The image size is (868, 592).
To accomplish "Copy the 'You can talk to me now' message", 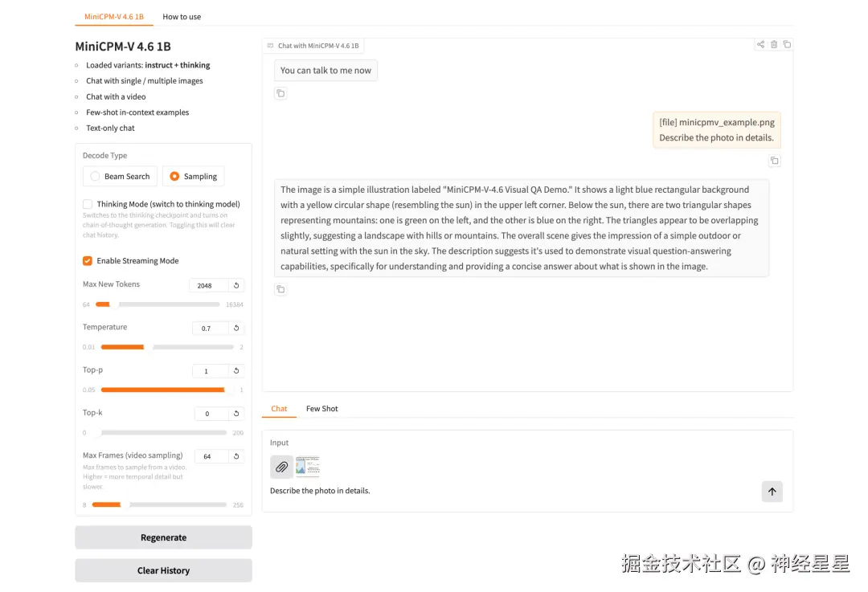I will 280,93.
